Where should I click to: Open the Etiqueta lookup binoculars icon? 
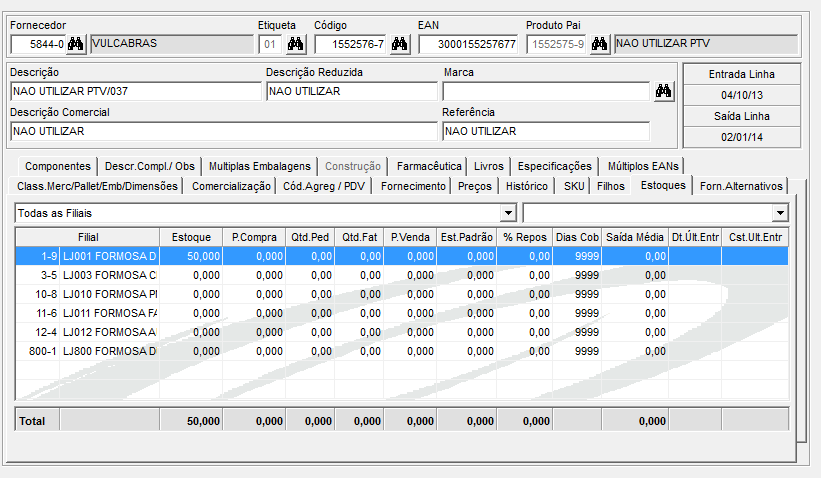(295, 44)
